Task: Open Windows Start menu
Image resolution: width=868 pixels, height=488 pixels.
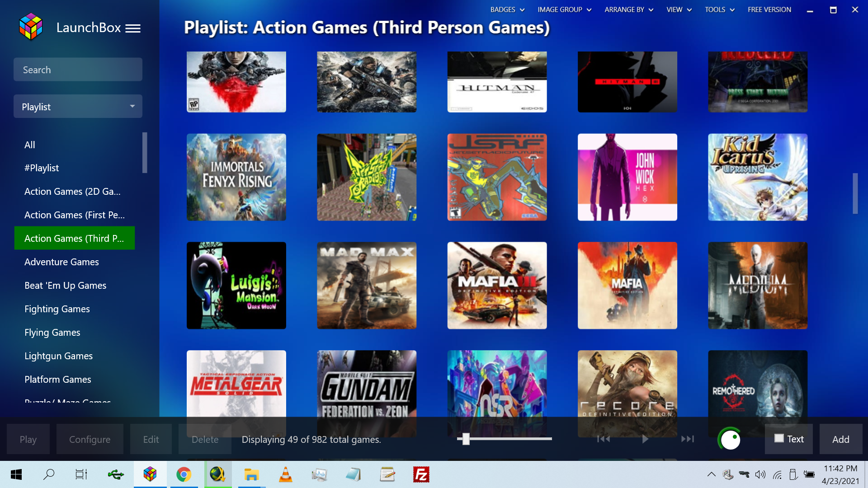Action: [x=16, y=474]
